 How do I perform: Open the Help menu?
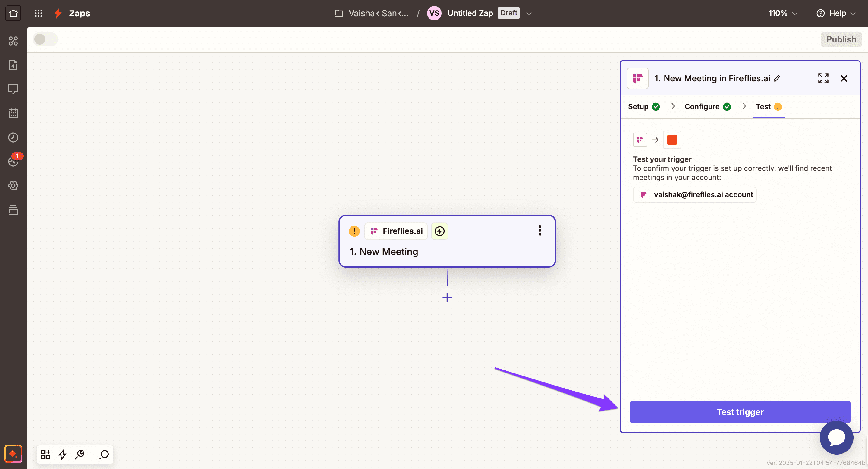pos(836,13)
